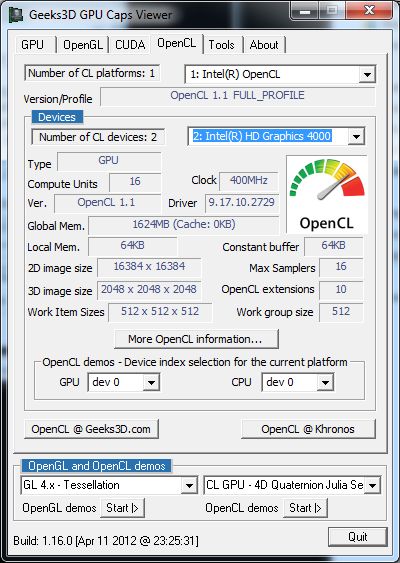Image resolution: width=400 pixels, height=563 pixels.
Task: Click the Compute Units value 16
Action: click(135, 182)
